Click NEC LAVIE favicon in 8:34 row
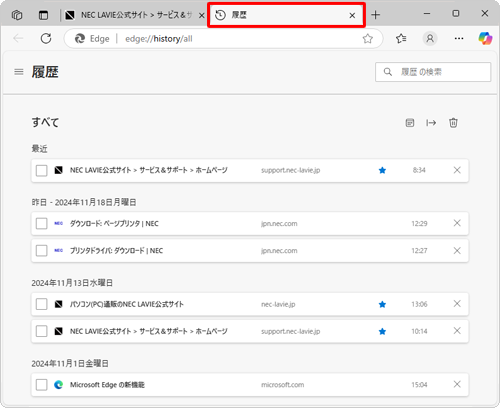500x408 pixels. [58, 170]
